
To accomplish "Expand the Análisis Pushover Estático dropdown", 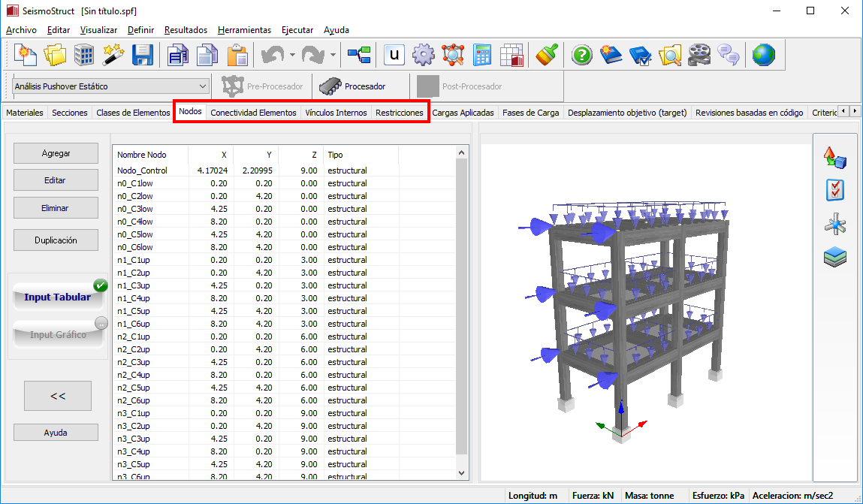I will point(202,86).
